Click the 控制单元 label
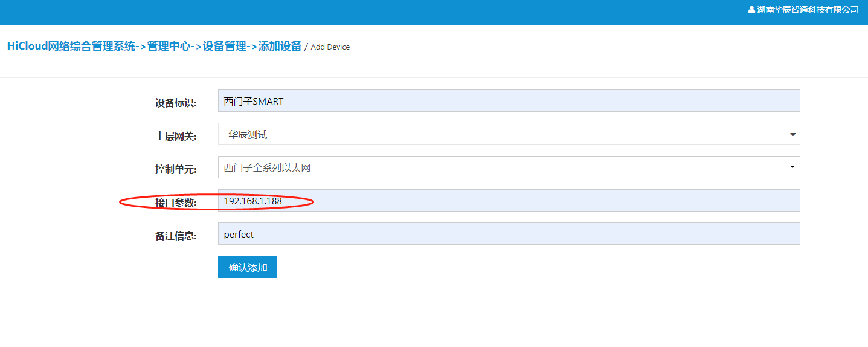Viewport: 868px width, 347px height. coord(176,169)
